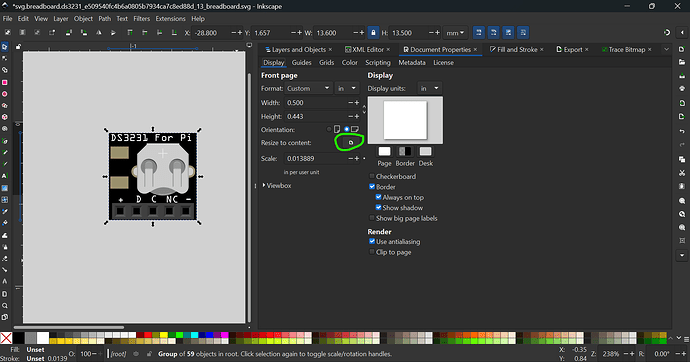
Task: Select landscape orientation radio button
Action: click(x=347, y=129)
